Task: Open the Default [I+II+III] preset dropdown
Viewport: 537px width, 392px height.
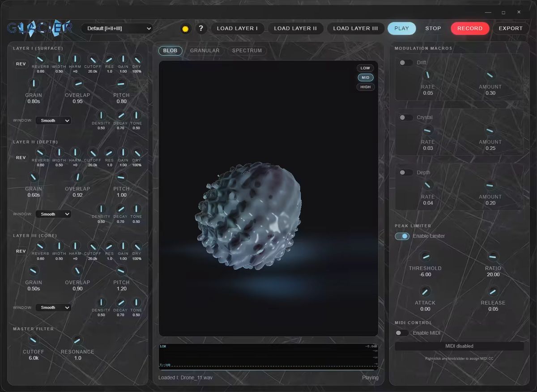Action: 117,28
